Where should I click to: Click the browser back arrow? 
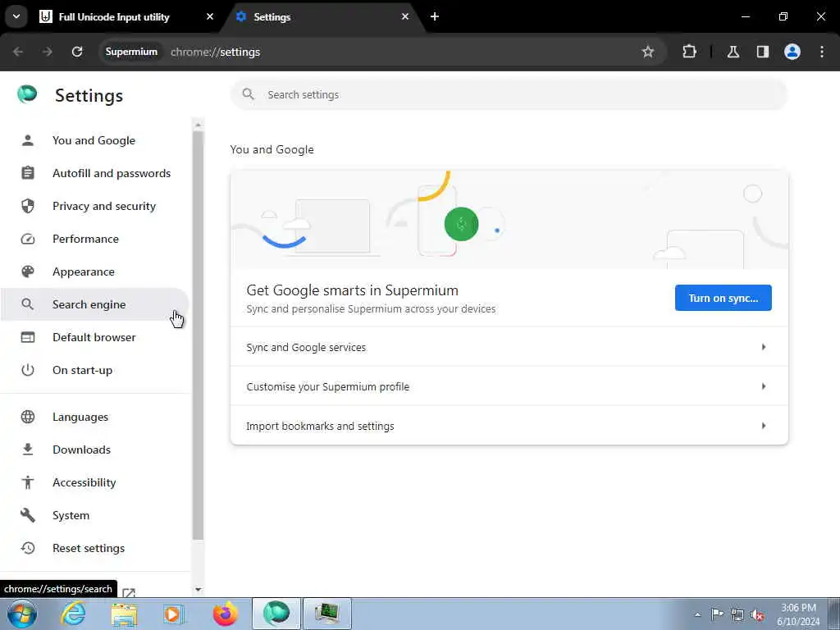pos(18,52)
